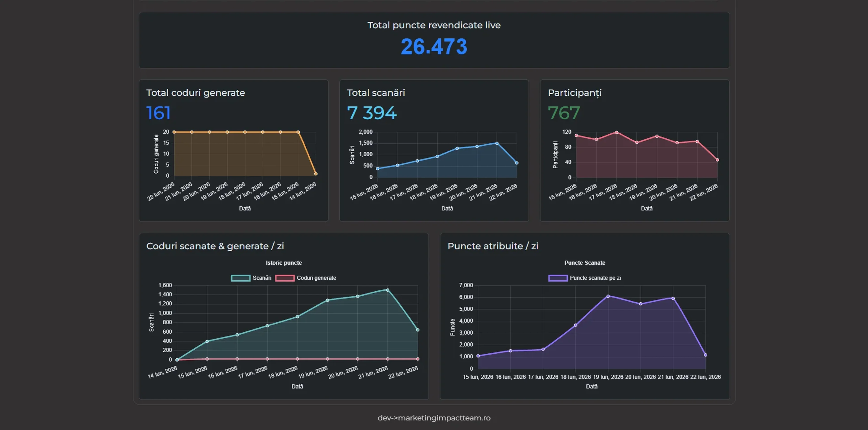Click the 21 Iun point in Total scanări chart

pos(497,144)
